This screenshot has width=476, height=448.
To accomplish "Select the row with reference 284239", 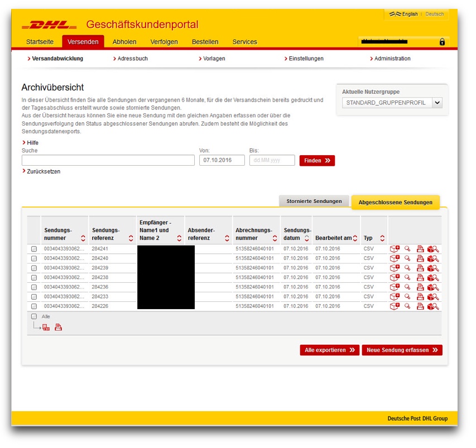I will click(34, 268).
